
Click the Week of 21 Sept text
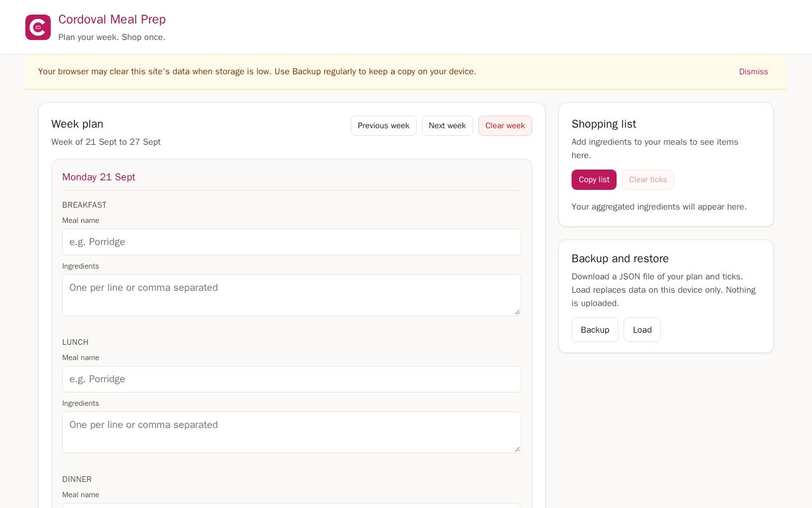(106, 142)
